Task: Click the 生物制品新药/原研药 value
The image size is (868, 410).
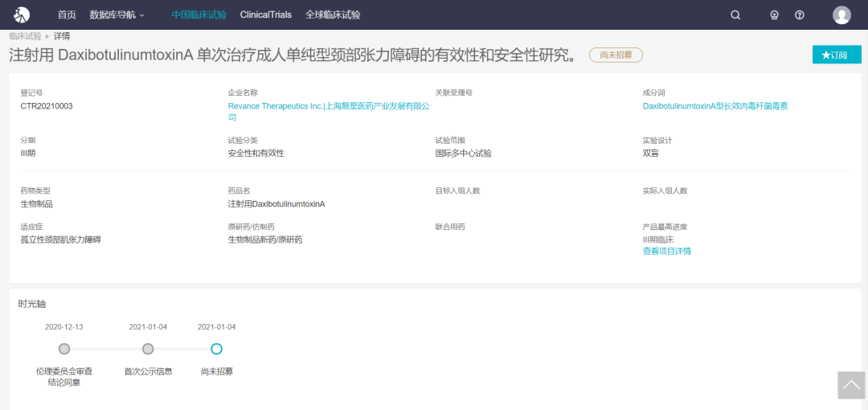Action: [x=265, y=240]
